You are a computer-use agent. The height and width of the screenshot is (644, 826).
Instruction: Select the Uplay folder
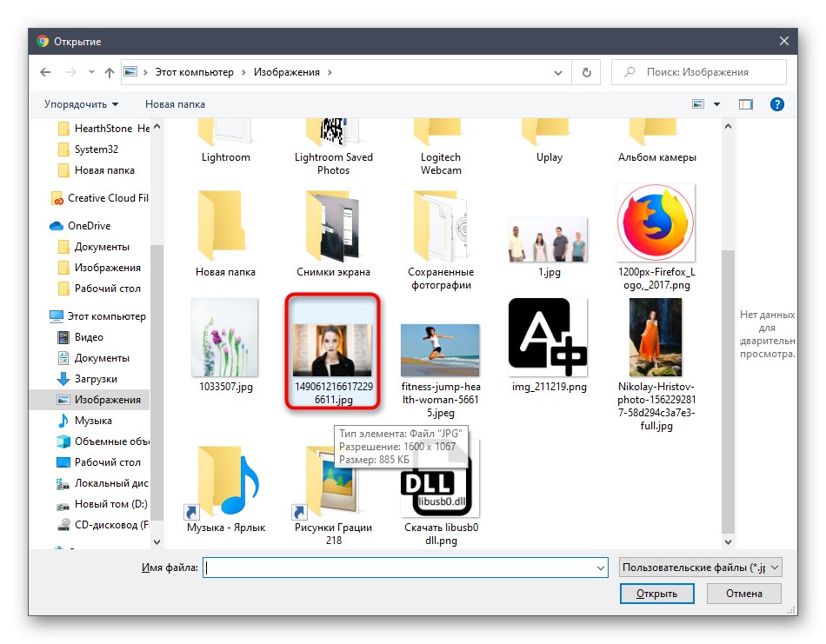(x=549, y=141)
